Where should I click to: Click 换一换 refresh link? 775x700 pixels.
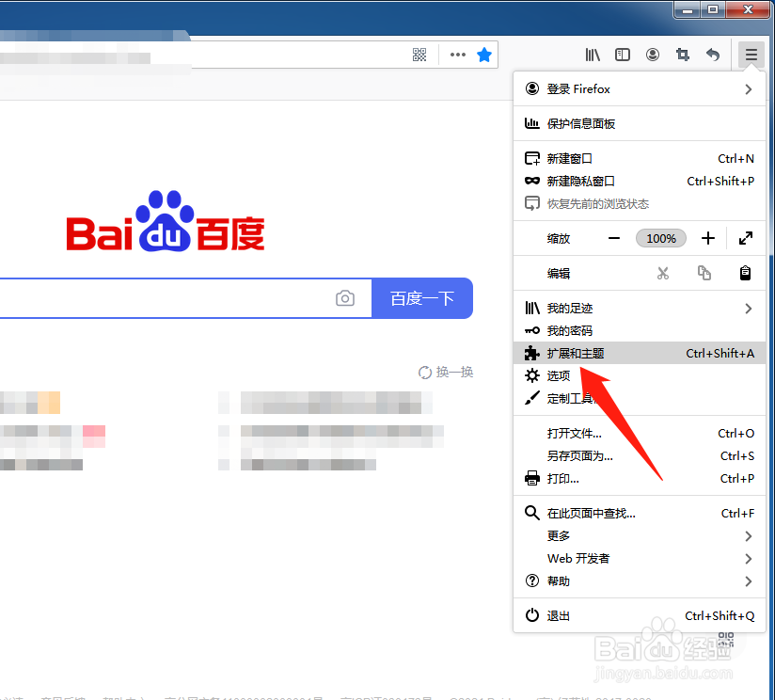coord(446,372)
